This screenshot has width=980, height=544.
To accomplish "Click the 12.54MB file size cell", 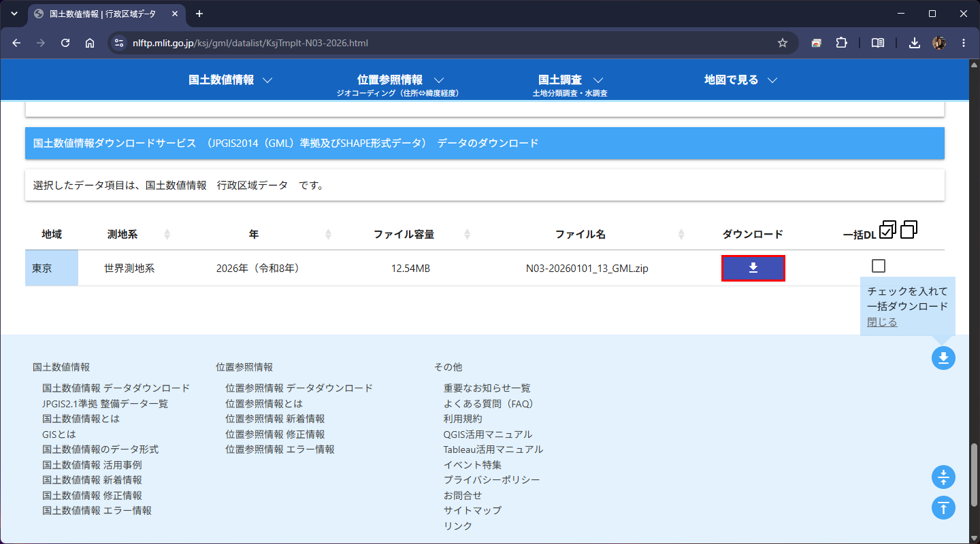I will [x=410, y=269].
